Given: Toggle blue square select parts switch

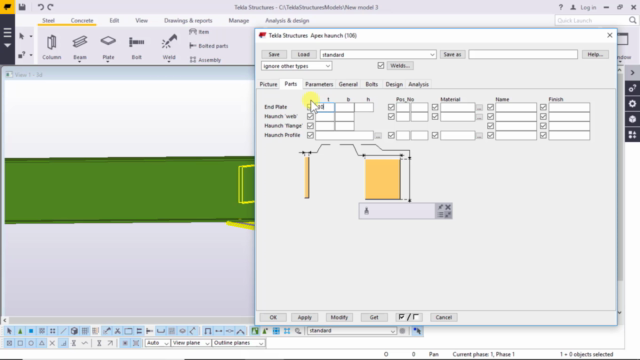Looking at the screenshot, I should pos(31,331).
